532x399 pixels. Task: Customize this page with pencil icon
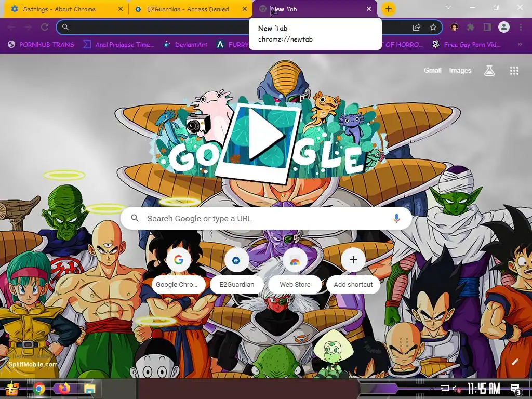515,362
